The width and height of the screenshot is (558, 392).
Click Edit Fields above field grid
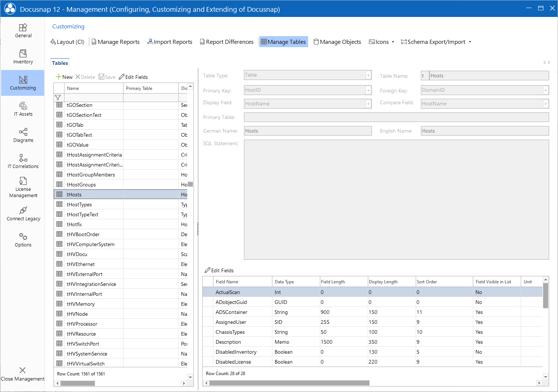219,270
